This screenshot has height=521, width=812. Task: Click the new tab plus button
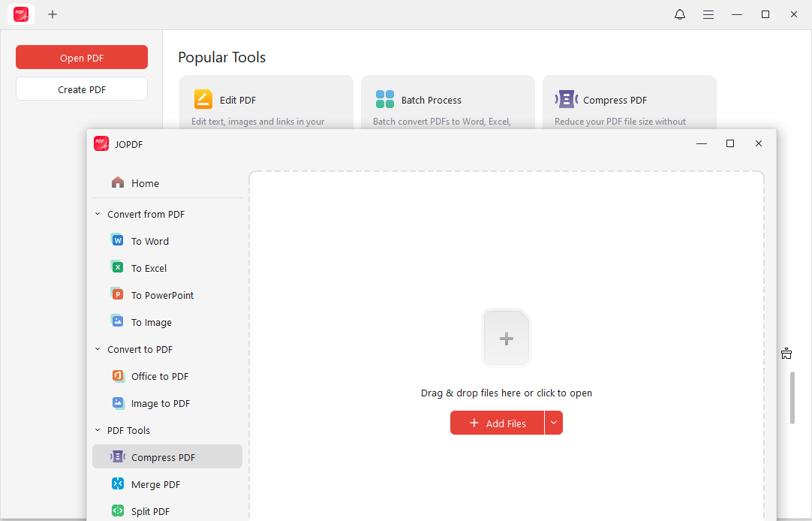click(53, 14)
